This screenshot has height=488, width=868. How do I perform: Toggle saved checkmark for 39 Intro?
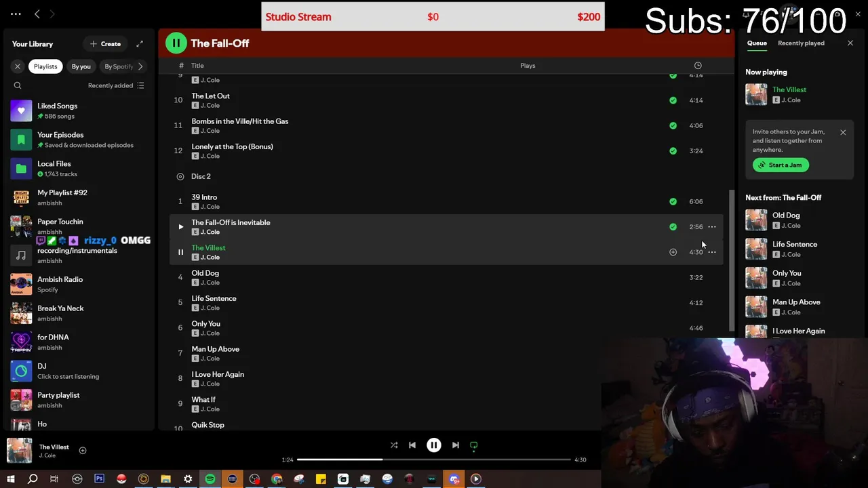673,201
